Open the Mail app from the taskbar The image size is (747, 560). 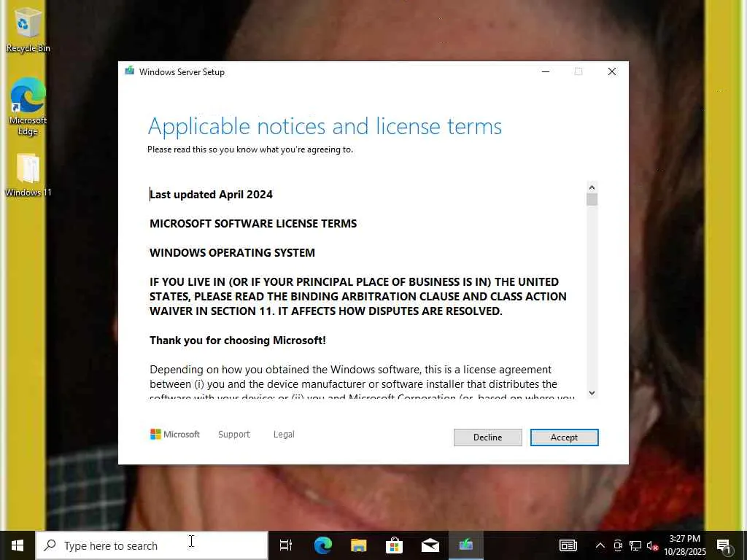tap(430, 545)
